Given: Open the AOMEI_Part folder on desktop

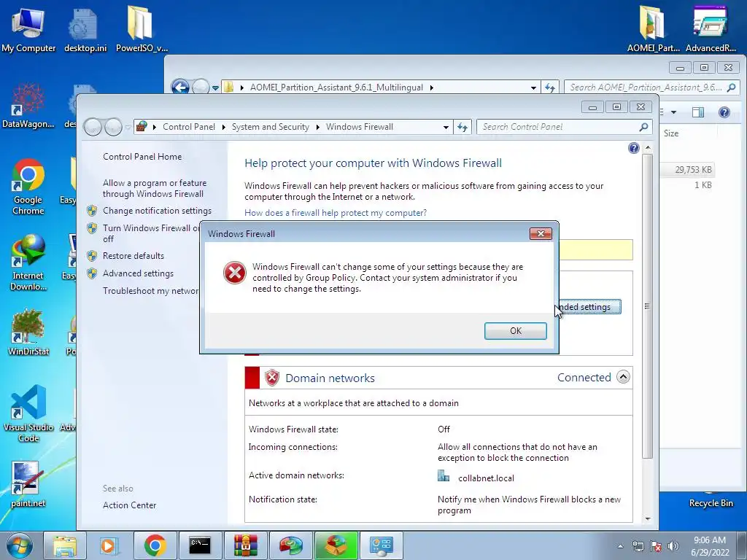Looking at the screenshot, I should (653, 28).
